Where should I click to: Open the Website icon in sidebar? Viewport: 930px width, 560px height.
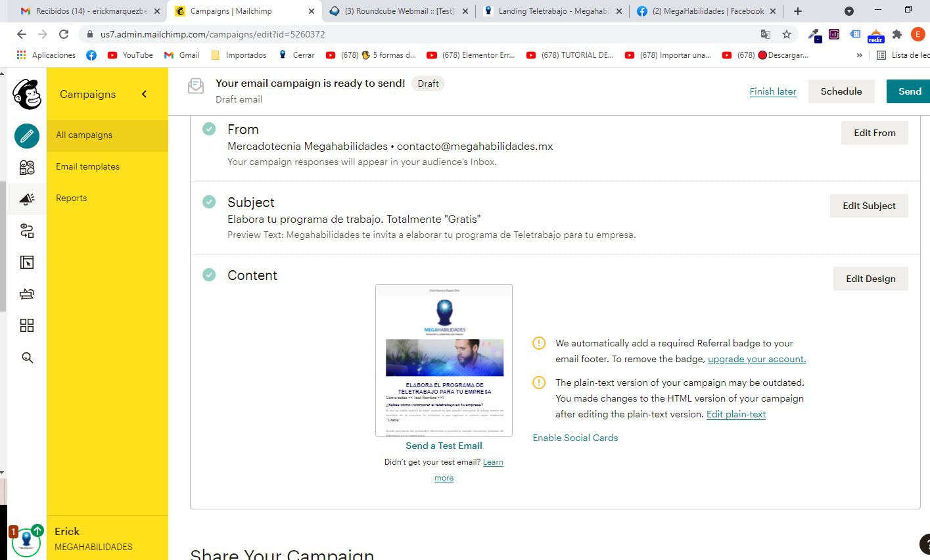pyautogui.click(x=27, y=262)
